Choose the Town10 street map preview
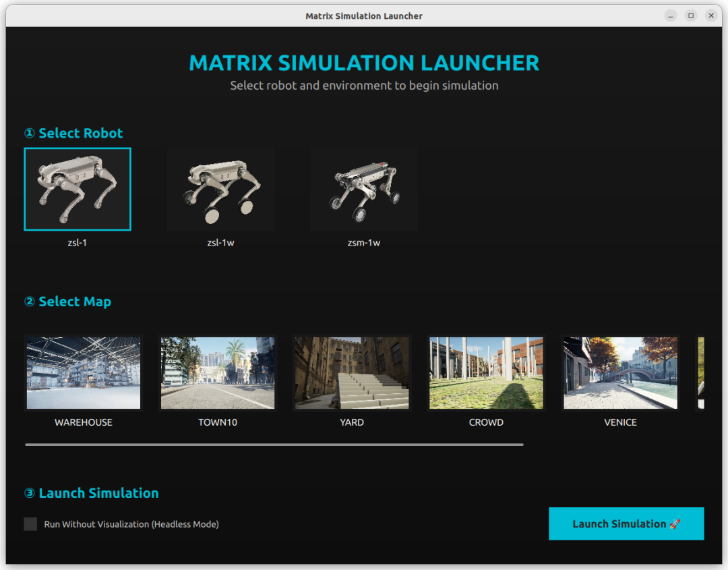The width and height of the screenshot is (728, 570). [218, 373]
